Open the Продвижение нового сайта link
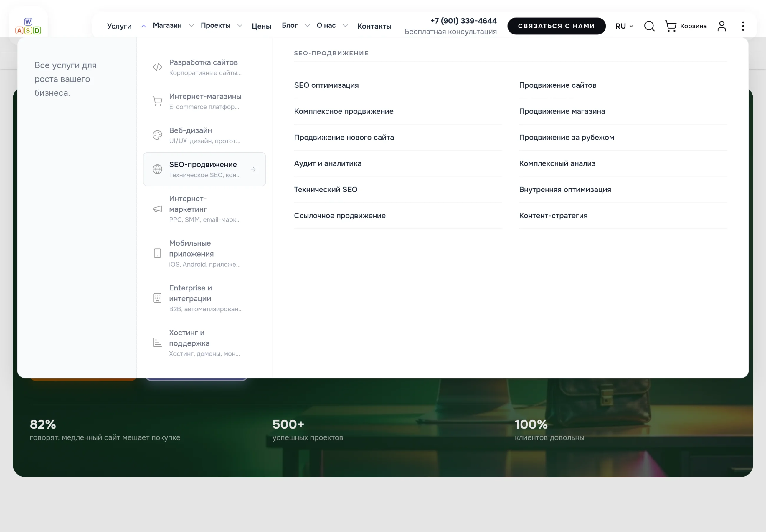This screenshot has height=532, width=766. click(344, 137)
